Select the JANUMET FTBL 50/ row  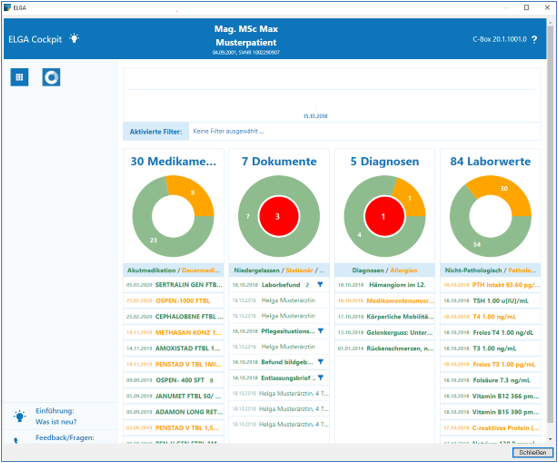[x=174, y=396]
